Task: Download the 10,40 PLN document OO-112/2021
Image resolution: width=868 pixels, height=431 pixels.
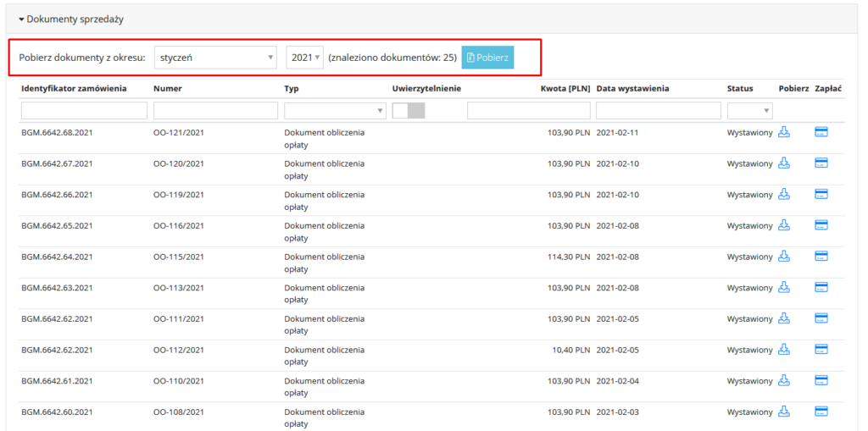Action: pos(784,349)
